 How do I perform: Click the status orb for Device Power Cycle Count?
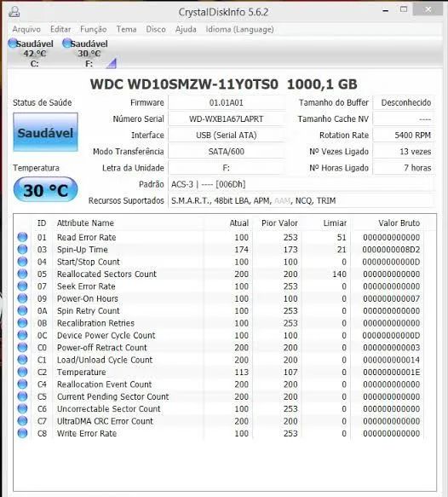22,335
